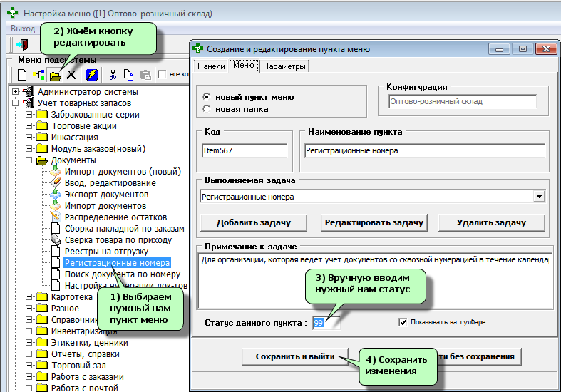Viewport: 561px width, 392px height.
Task: Select the 'новая папка' radio button
Action: (x=207, y=109)
